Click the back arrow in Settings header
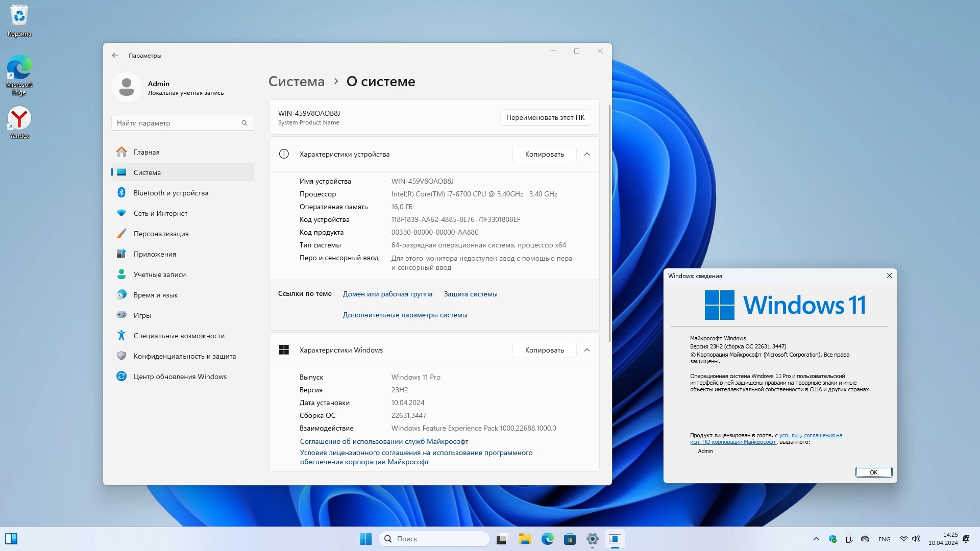The image size is (980, 551). point(115,55)
